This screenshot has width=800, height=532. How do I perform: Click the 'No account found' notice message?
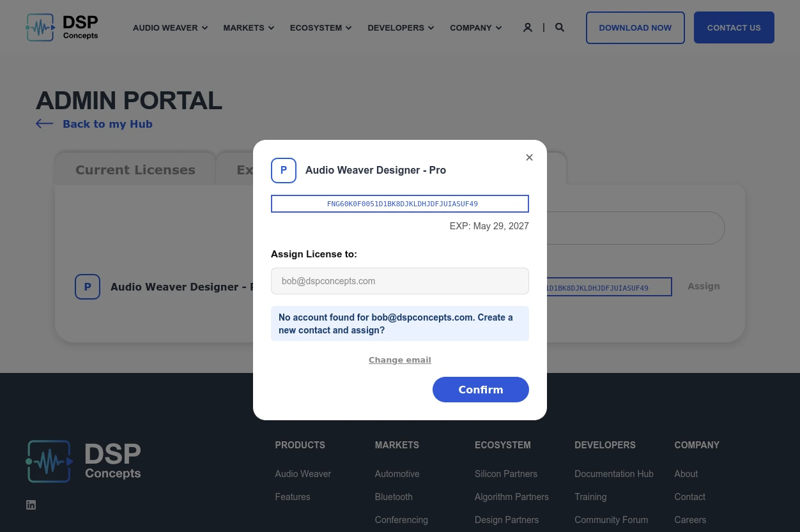click(x=400, y=324)
